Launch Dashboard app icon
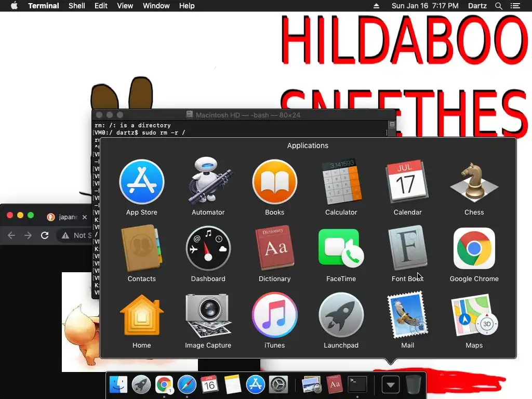Viewport: 532px width, 399px height. [208, 248]
